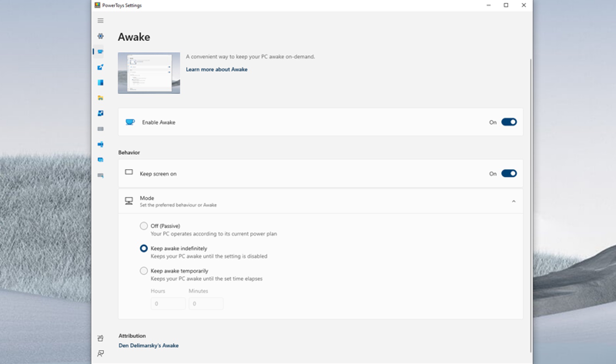Click the Hours input field
The height and width of the screenshot is (364, 616).
pyautogui.click(x=168, y=304)
